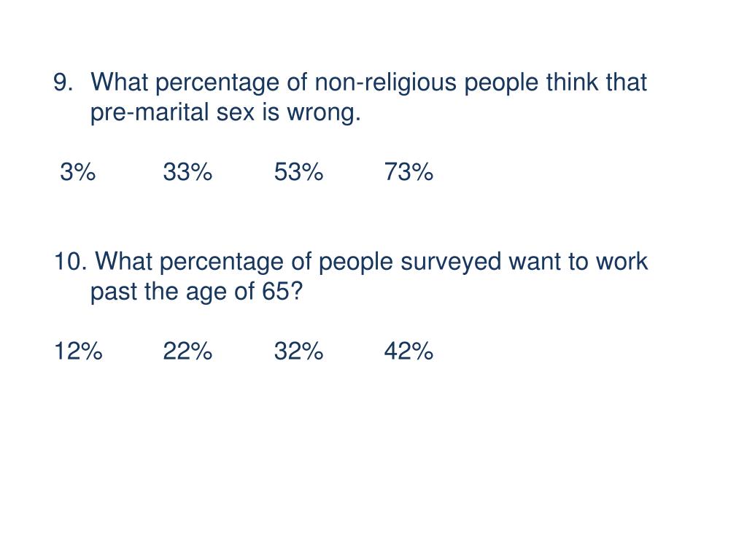Viewport: 747px width, 560px height.
Task: Select the 32% answer option
Action: 298,351
